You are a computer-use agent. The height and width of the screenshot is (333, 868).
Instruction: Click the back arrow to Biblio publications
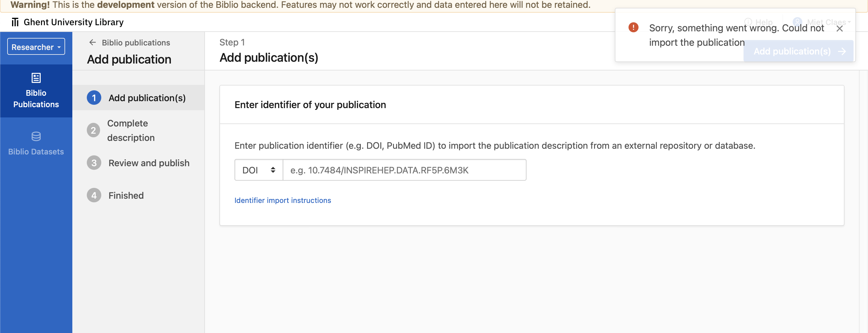(92, 42)
